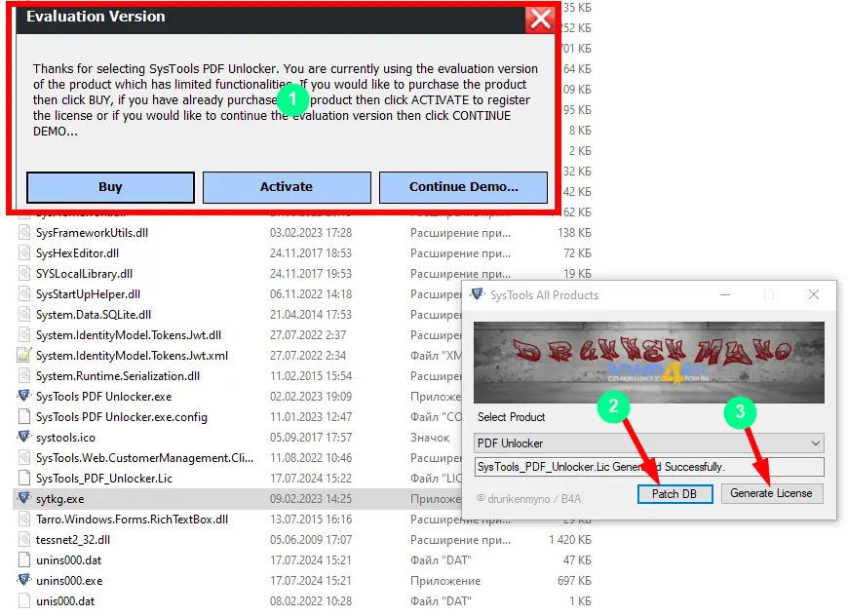The width and height of the screenshot is (847, 616).
Task: Select System.Runtime.Serialization.dll file icon
Action: coord(24,376)
